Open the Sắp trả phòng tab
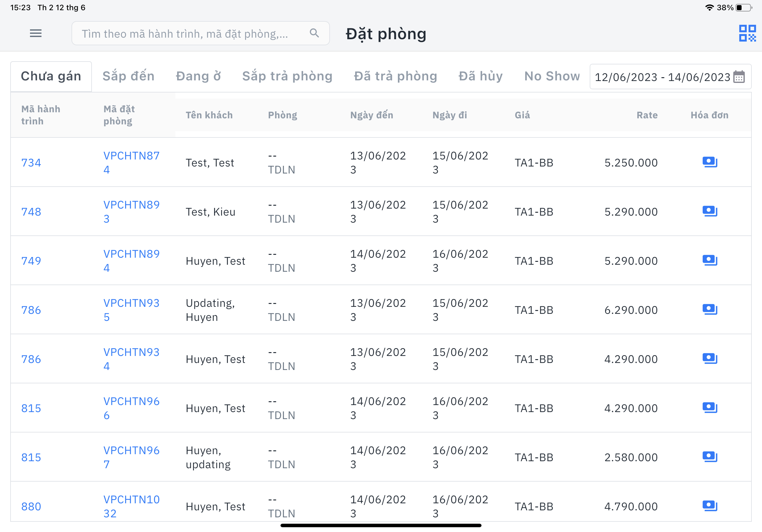Image resolution: width=762 pixels, height=532 pixels. pyautogui.click(x=287, y=76)
